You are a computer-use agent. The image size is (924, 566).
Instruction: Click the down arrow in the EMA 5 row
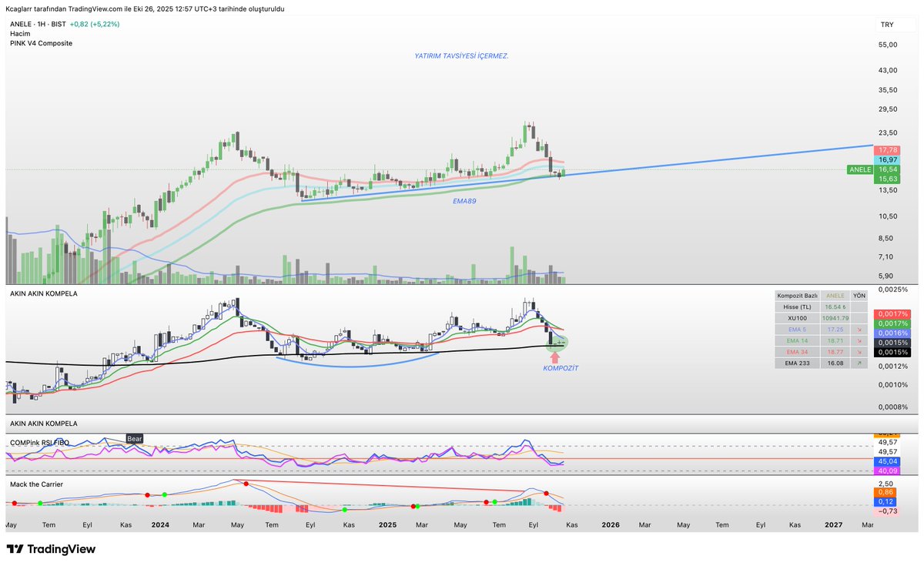(859, 330)
